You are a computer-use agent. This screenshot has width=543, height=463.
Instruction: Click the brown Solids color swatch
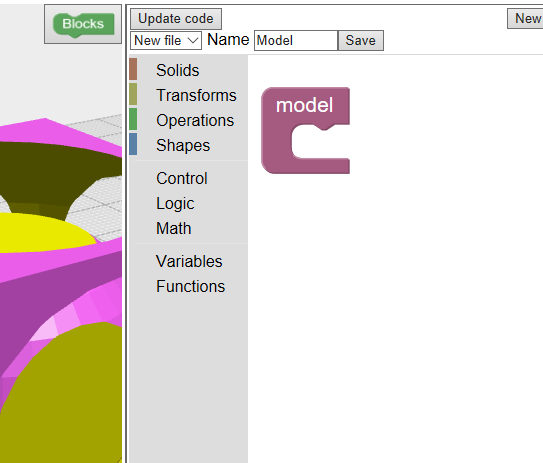point(133,69)
